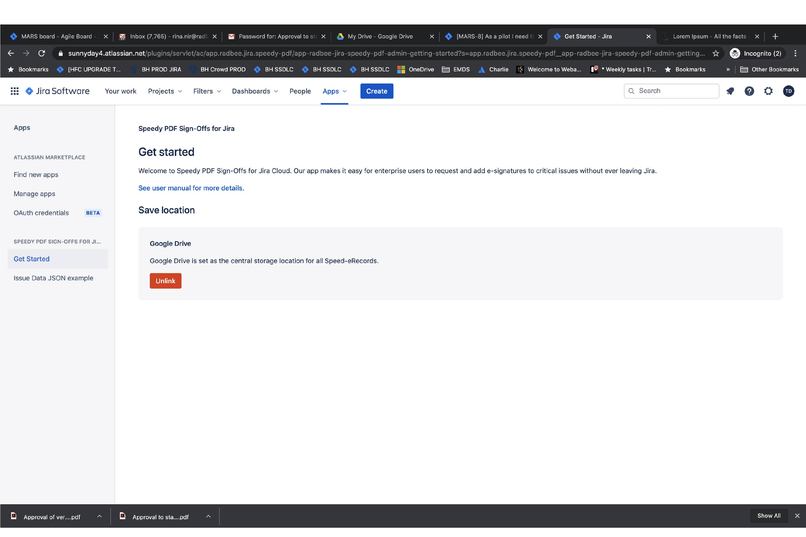Open the user profile avatar
The height and width of the screenshot is (537, 806).
[x=788, y=91]
